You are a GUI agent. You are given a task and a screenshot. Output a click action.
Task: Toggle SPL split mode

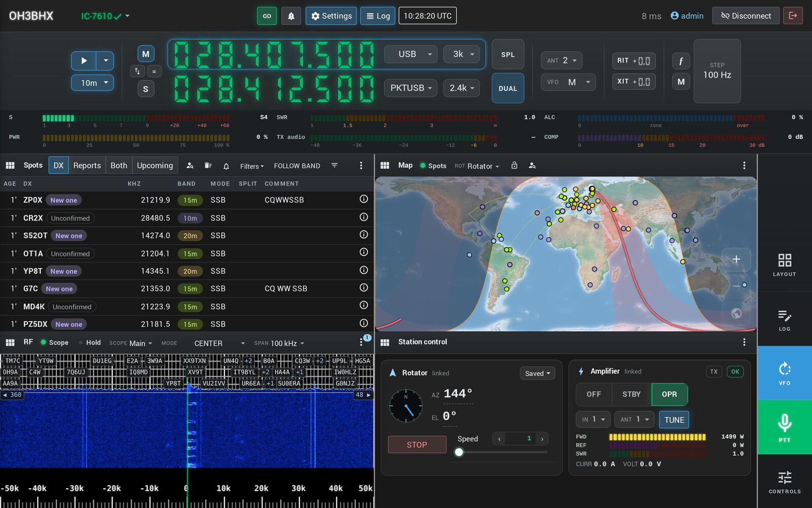coord(508,54)
